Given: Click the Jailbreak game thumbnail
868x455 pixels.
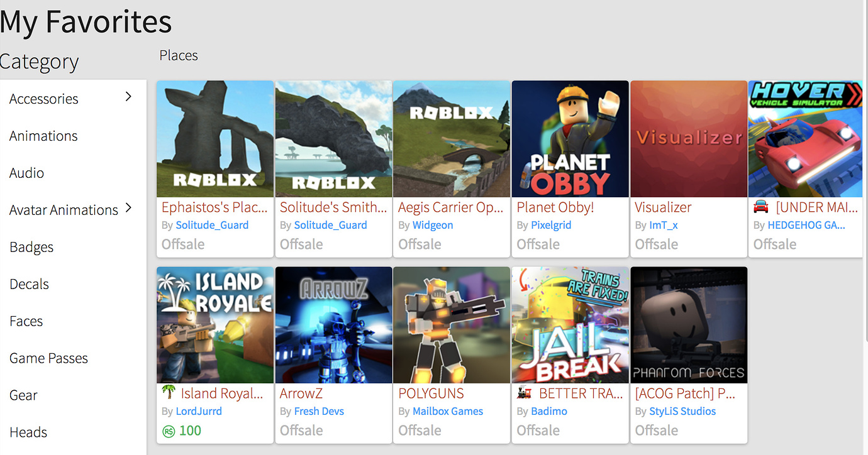Looking at the screenshot, I should click(x=570, y=325).
